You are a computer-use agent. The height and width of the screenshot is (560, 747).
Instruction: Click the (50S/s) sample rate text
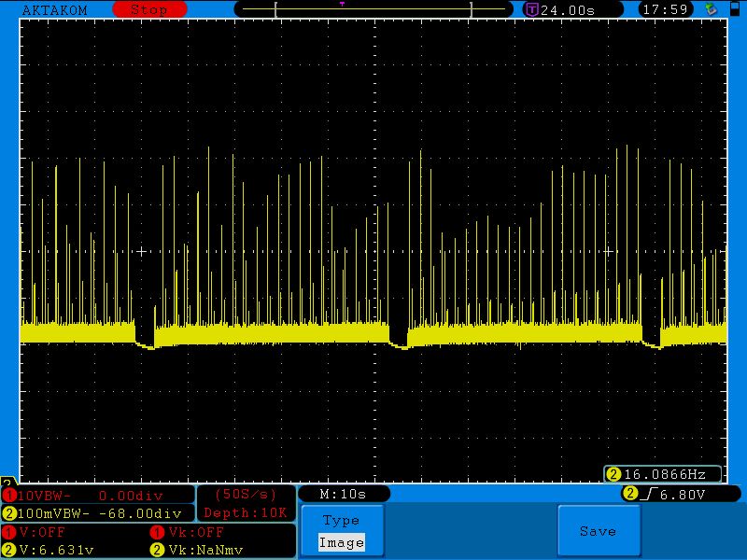coord(246,495)
